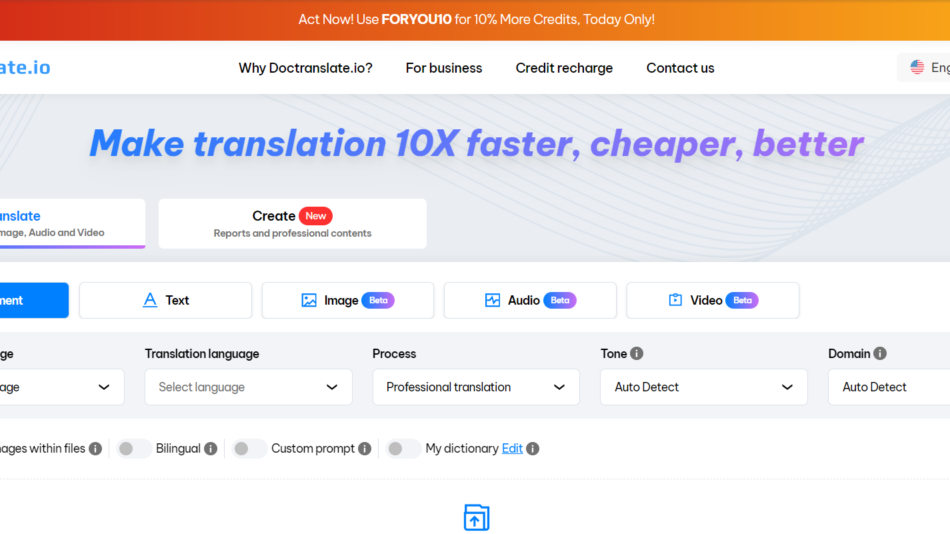Turn on the My dictionary switch
This screenshot has height=534, width=950.
(x=403, y=449)
